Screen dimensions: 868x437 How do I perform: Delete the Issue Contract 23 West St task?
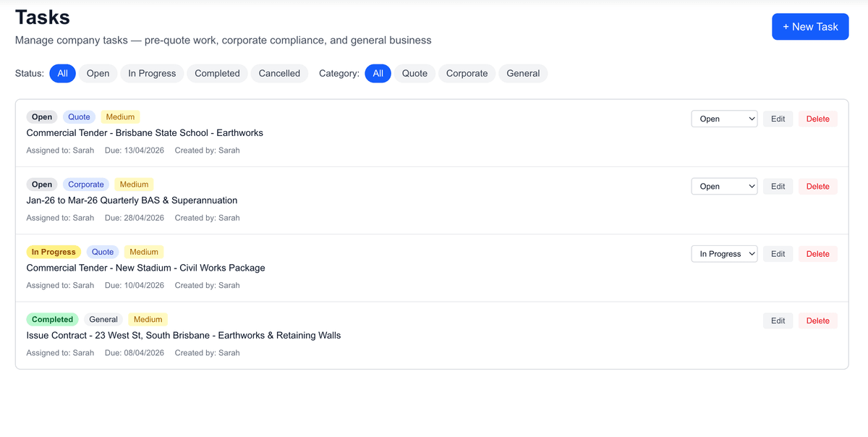(817, 321)
